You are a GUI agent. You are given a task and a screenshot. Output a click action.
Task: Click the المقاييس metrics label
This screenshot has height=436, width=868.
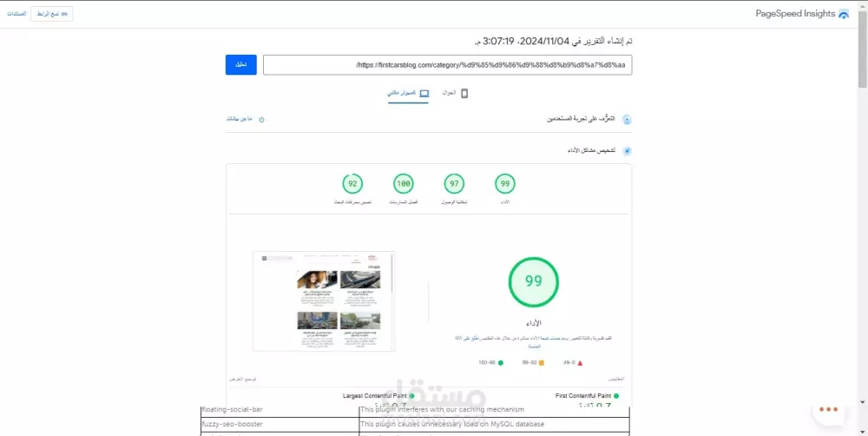pyautogui.click(x=616, y=380)
